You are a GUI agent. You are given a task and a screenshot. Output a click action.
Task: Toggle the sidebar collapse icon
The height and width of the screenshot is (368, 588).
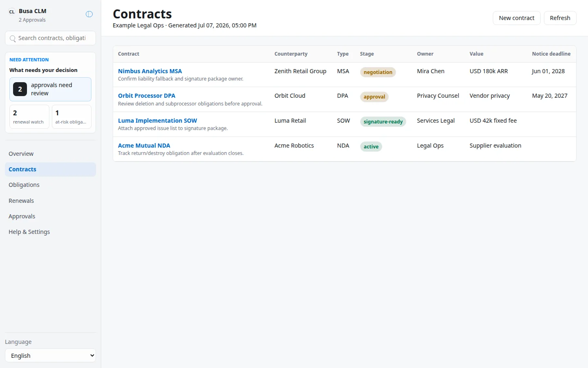89,14
